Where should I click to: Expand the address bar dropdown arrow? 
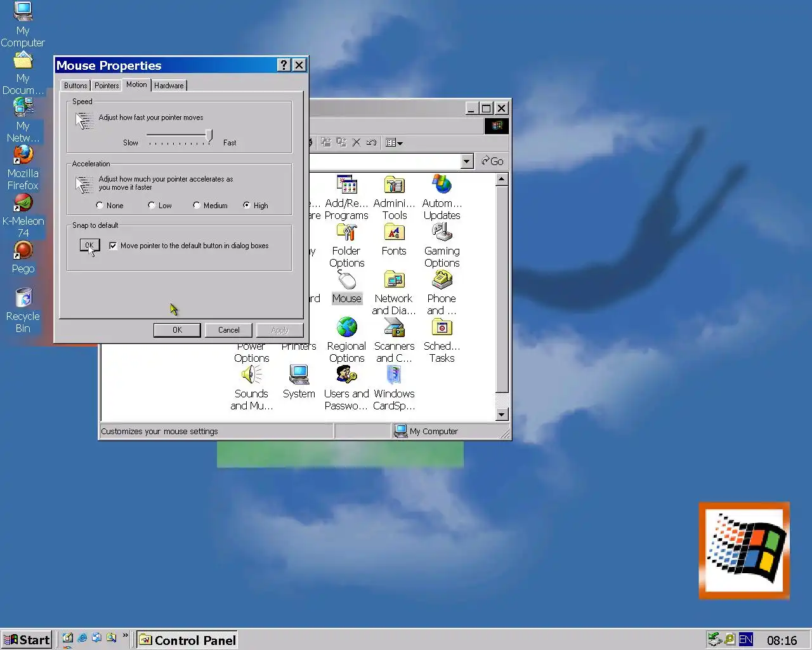click(467, 161)
